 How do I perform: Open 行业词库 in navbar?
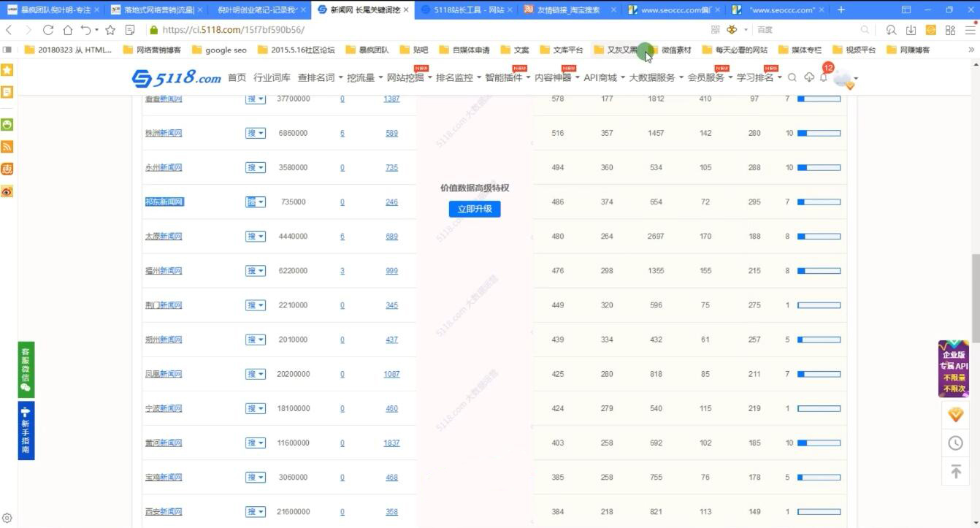272,77
